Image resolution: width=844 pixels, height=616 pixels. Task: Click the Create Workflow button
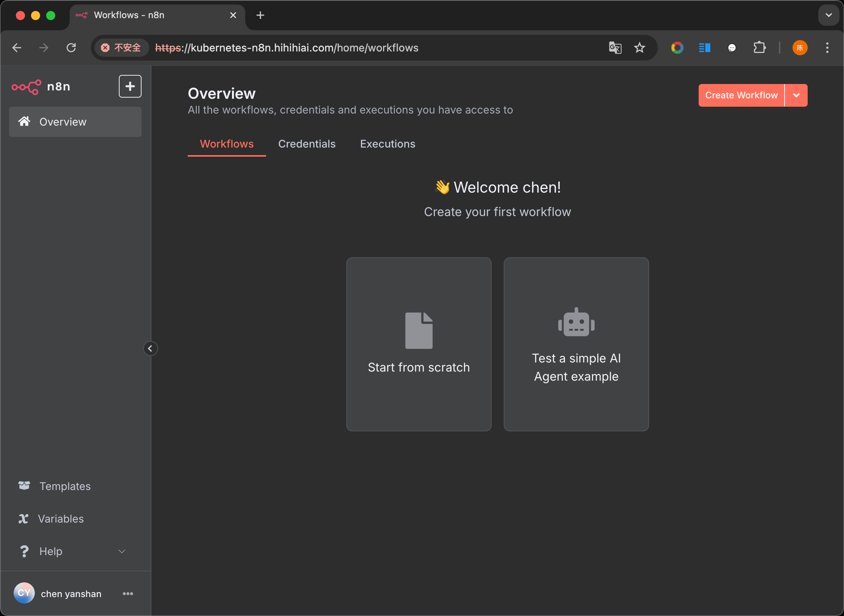click(741, 95)
